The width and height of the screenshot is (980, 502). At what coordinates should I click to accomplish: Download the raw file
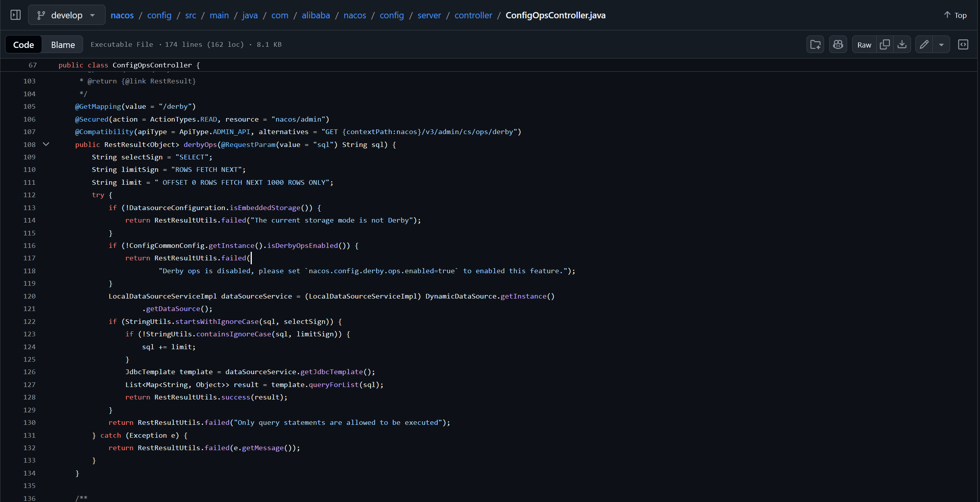(x=902, y=45)
